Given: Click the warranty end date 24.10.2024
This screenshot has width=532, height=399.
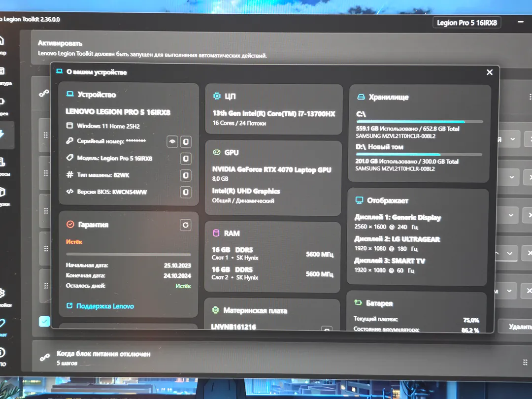Looking at the screenshot, I should [177, 275].
